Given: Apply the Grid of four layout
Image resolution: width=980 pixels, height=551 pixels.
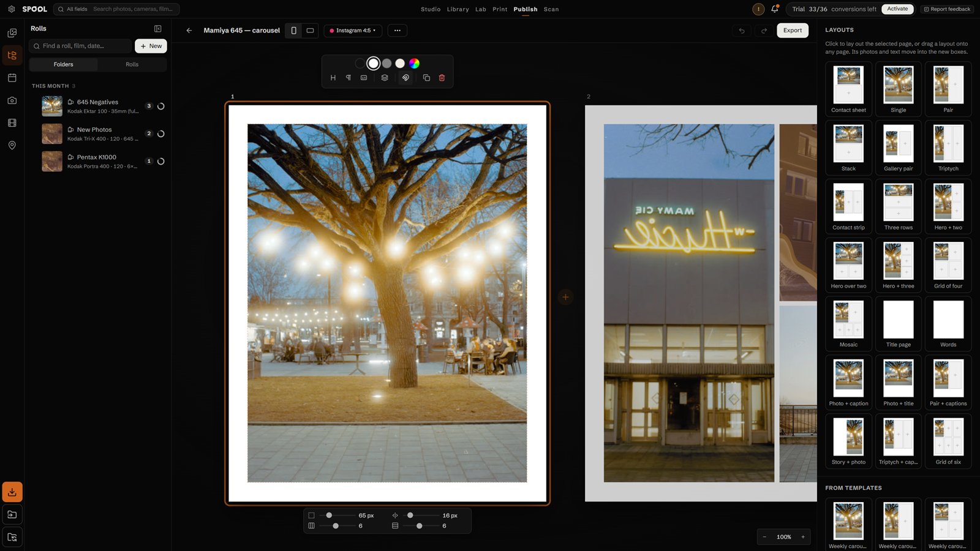Looking at the screenshot, I should (x=948, y=264).
